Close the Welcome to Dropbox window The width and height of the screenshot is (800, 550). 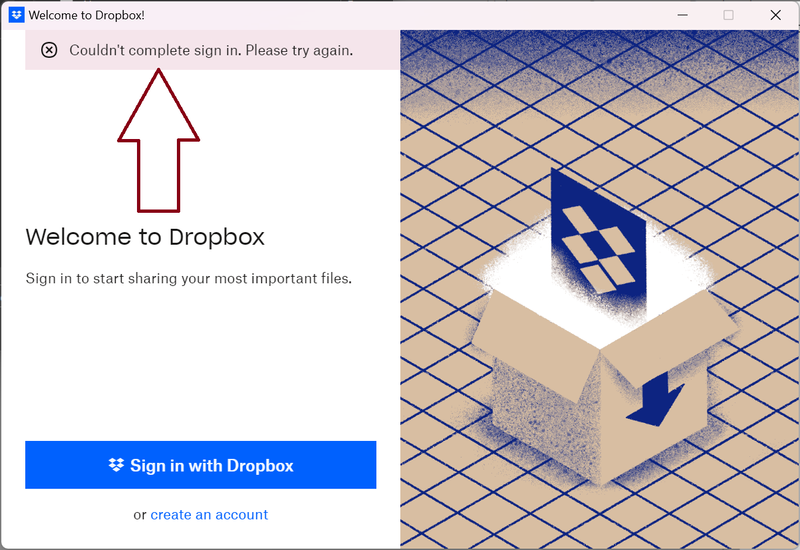[x=776, y=15]
